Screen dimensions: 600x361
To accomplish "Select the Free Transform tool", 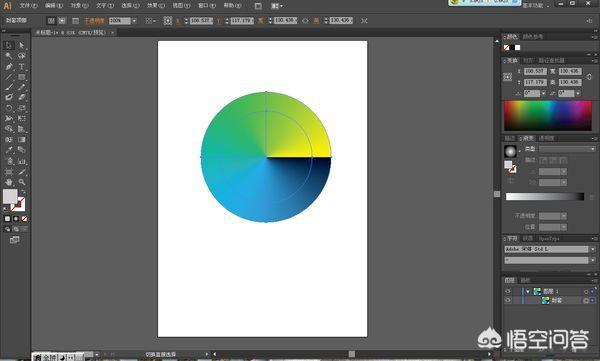I will 22,119.
